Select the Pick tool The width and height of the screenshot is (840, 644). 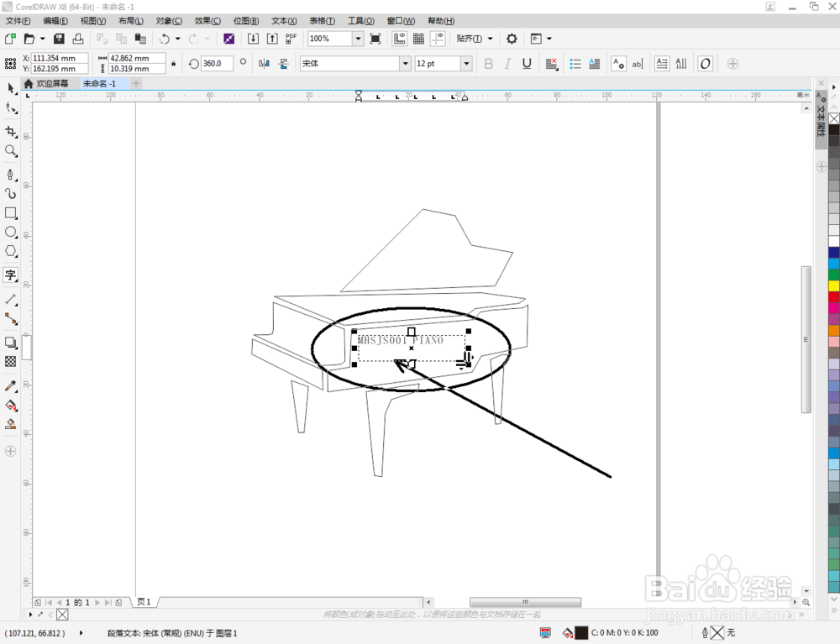[10, 88]
